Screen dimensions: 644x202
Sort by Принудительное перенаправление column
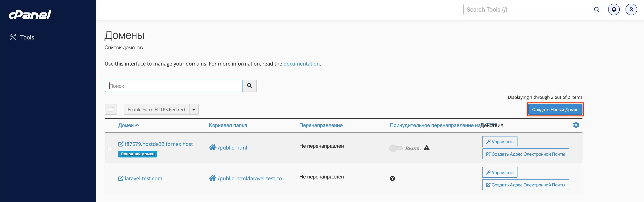pos(435,125)
